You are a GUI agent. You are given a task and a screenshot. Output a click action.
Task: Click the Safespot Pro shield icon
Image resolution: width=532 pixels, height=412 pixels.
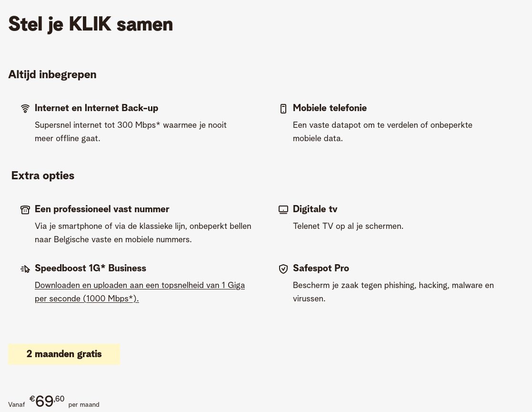pos(283,269)
